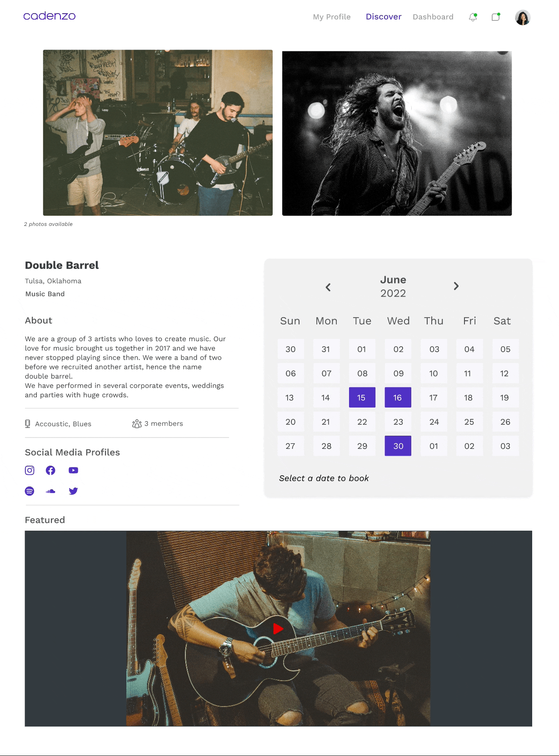Viewport: 559px width, 756px height.
Task: Open notifications bell icon
Action: (473, 17)
